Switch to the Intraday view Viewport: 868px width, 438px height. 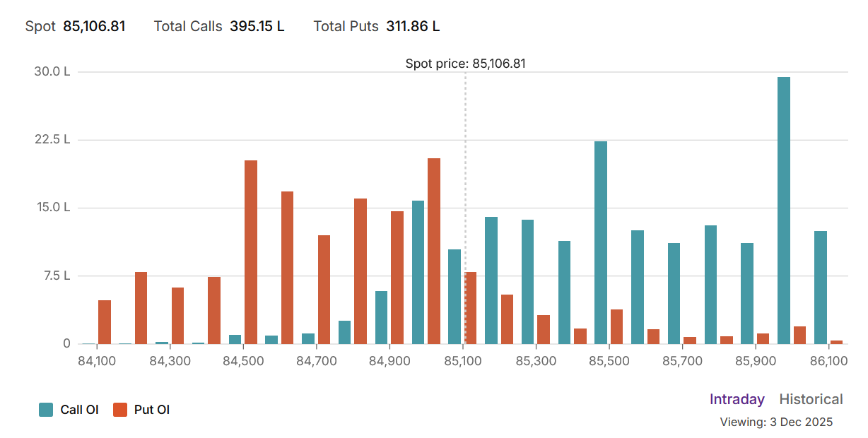coord(737,399)
